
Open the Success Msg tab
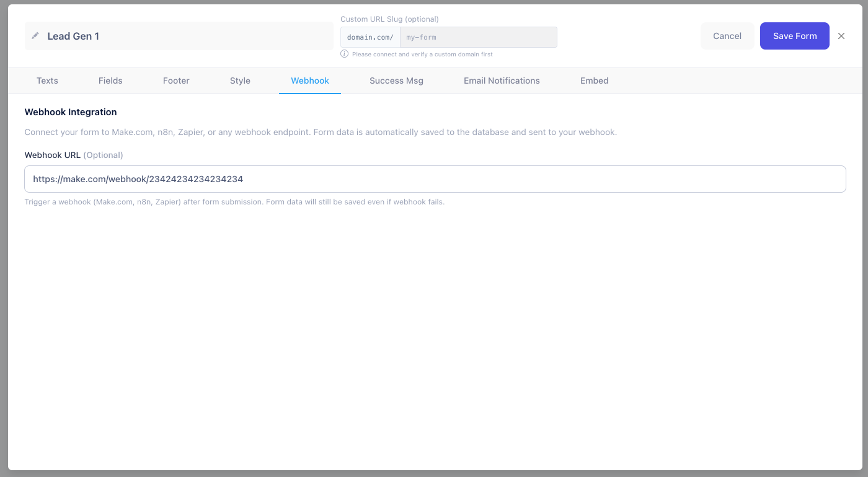click(x=396, y=81)
